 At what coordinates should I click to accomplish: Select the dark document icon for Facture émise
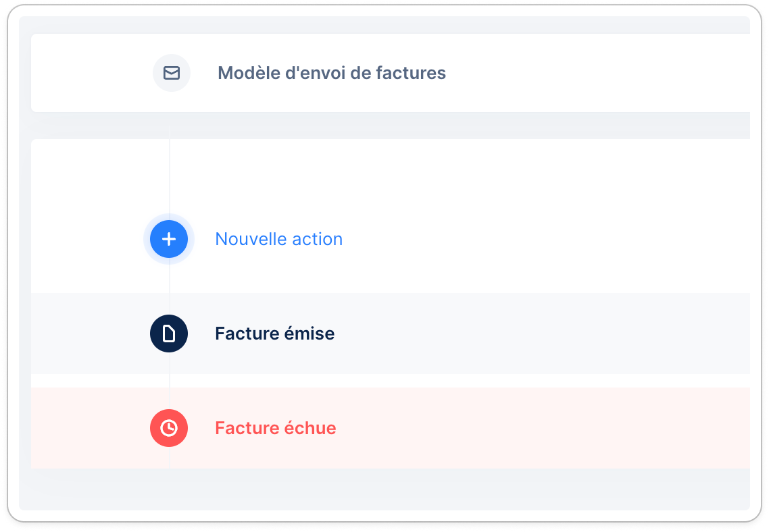click(x=169, y=334)
